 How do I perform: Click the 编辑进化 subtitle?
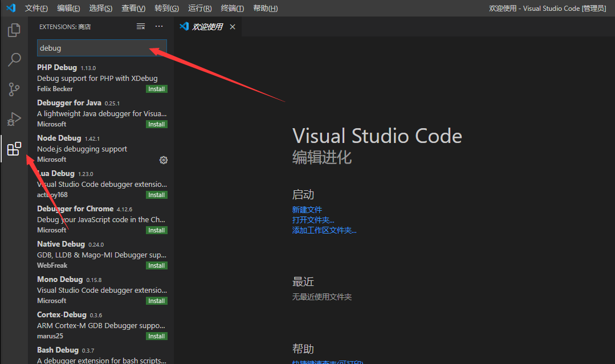click(x=321, y=158)
